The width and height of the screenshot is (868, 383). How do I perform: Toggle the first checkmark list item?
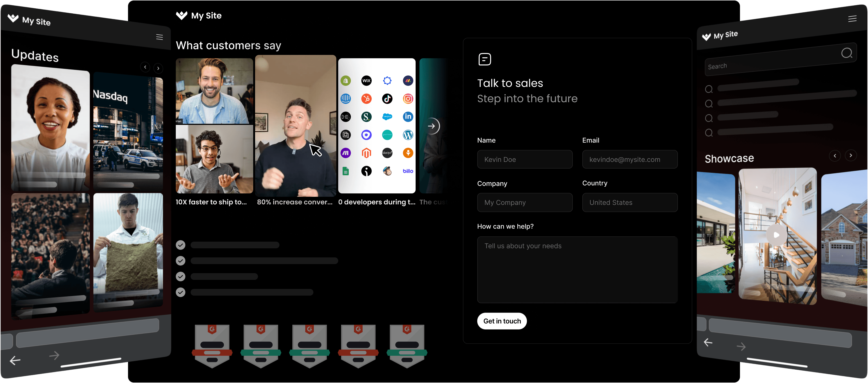(x=181, y=245)
